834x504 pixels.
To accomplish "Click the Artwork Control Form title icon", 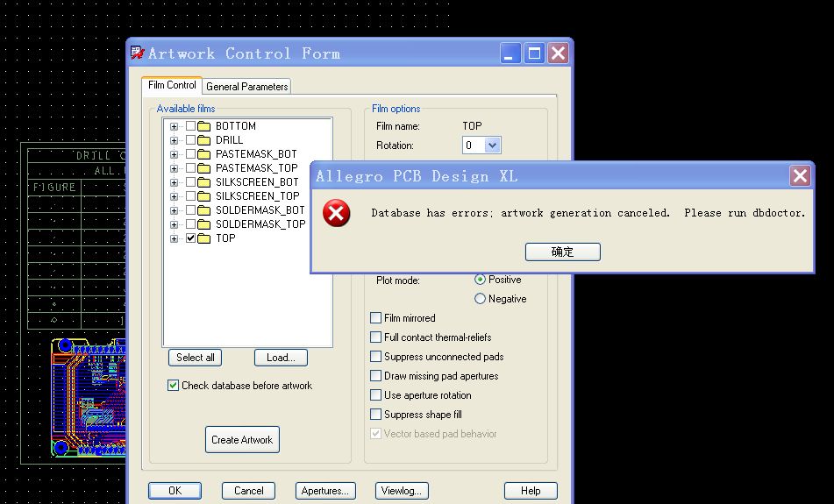I will click(x=137, y=53).
